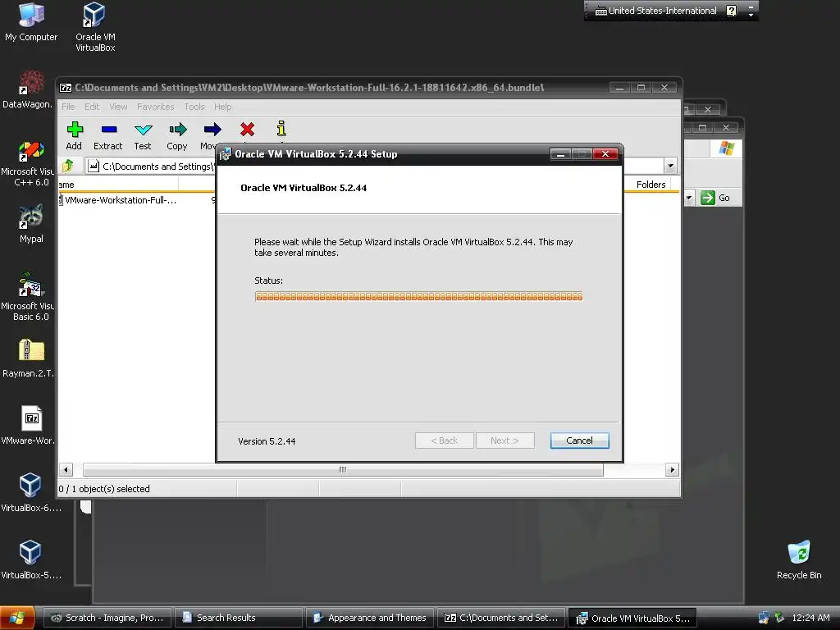Click the '0 / 1 object(s) selected' status text
The height and width of the screenshot is (630, 840).
pos(104,489)
